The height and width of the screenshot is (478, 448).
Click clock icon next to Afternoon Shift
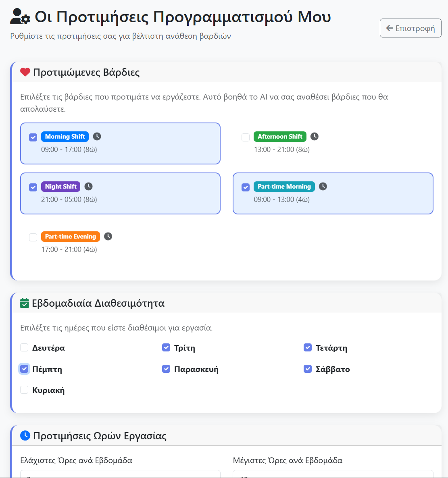pos(315,137)
